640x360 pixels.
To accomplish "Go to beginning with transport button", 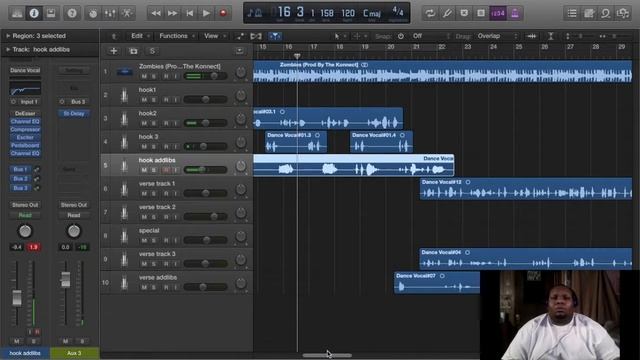I will (189, 13).
